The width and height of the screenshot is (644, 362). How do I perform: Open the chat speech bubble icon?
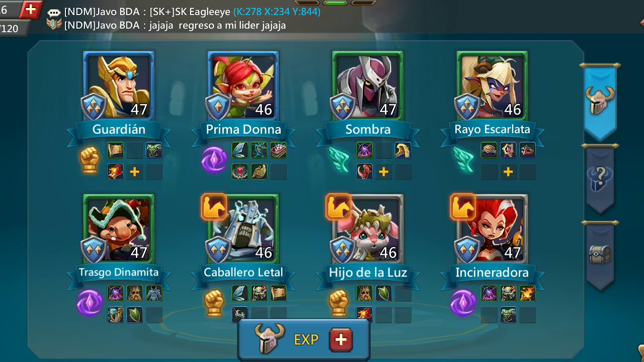[x=54, y=12]
